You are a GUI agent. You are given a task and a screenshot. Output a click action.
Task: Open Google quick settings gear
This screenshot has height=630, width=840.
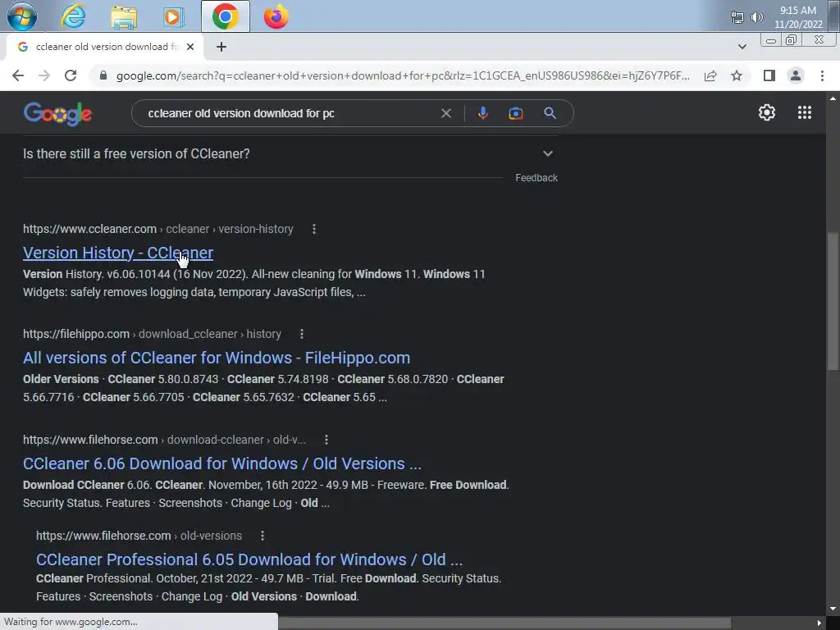coord(767,112)
